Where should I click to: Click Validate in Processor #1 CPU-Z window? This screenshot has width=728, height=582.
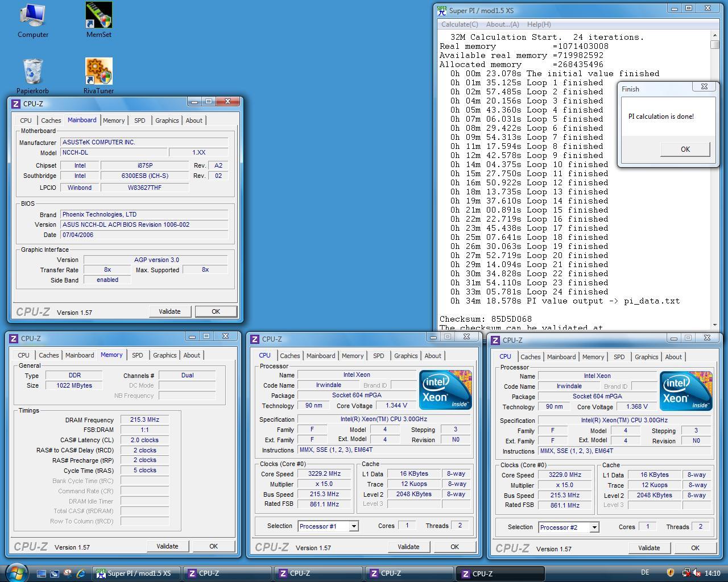(x=408, y=547)
